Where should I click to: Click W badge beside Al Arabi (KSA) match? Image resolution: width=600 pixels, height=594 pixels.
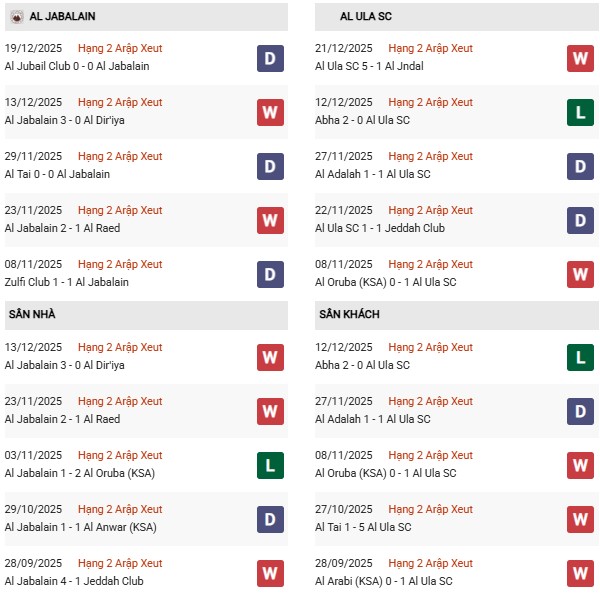tap(580, 573)
